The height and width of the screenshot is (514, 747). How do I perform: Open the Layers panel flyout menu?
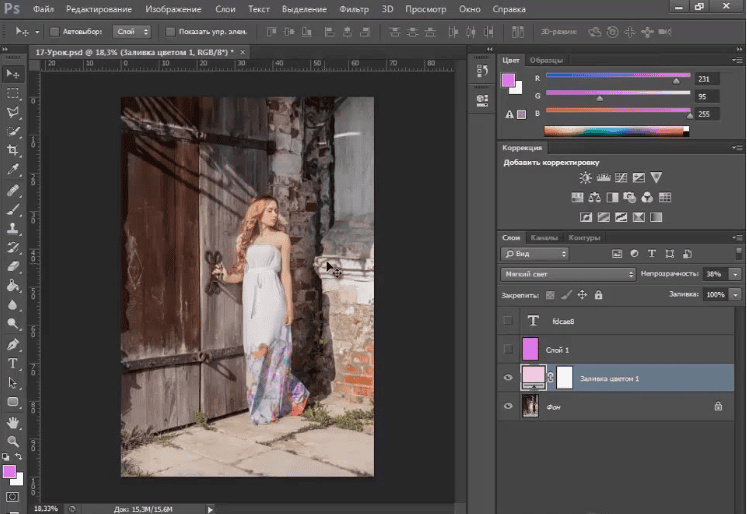pos(737,238)
